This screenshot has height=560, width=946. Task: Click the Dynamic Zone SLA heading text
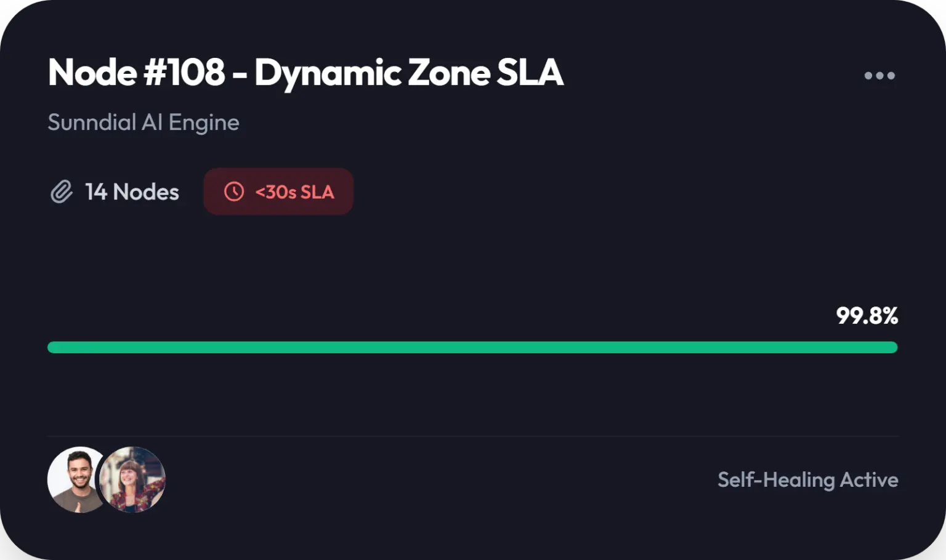tap(409, 73)
